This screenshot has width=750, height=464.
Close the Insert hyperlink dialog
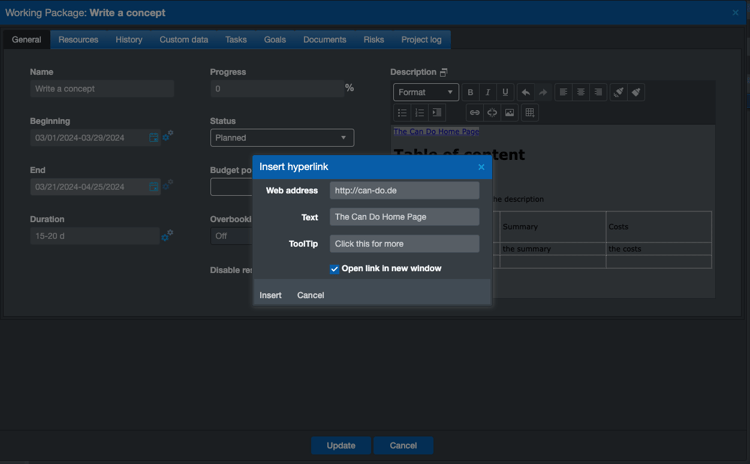click(x=481, y=167)
